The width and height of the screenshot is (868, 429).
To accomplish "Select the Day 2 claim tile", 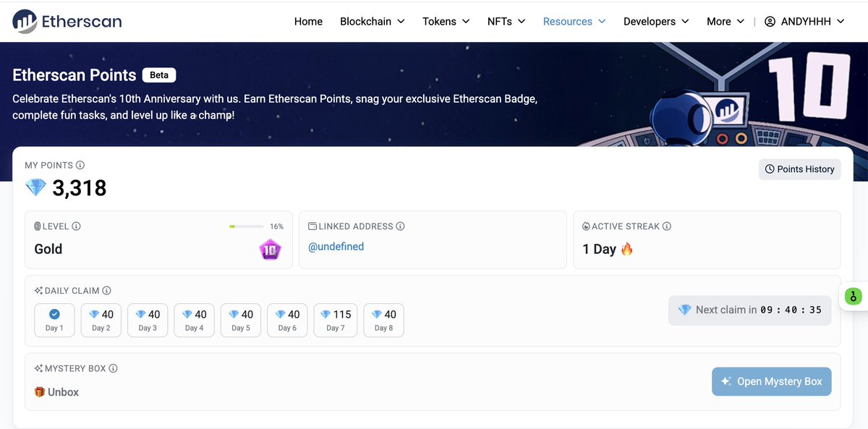I will point(101,320).
